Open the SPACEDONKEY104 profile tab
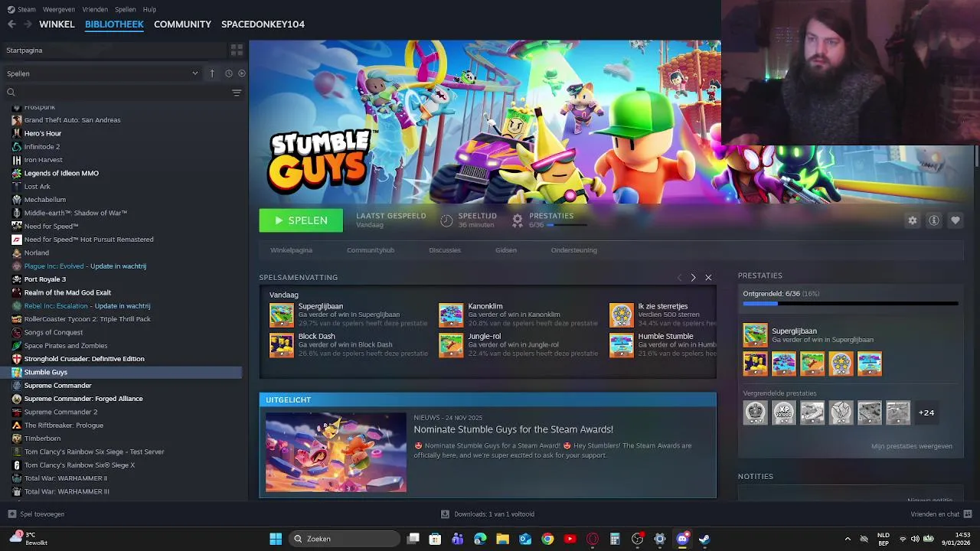This screenshot has height=551, width=980. pos(263,24)
